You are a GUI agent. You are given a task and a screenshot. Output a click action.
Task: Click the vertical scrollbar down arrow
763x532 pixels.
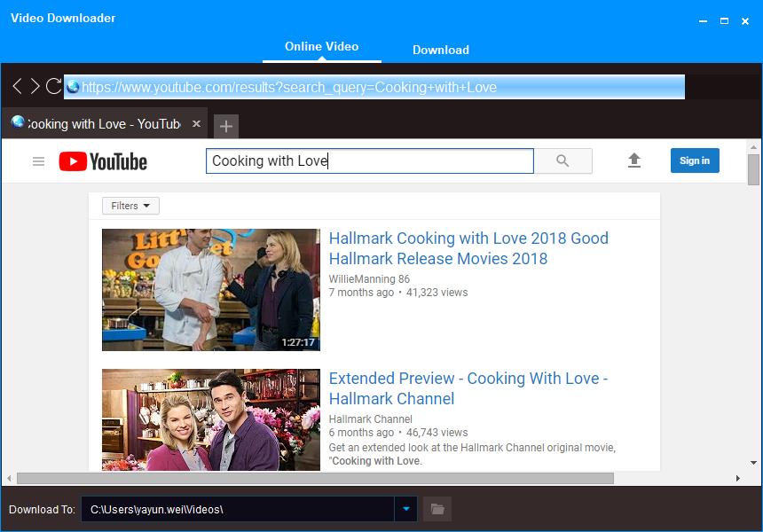point(753,463)
